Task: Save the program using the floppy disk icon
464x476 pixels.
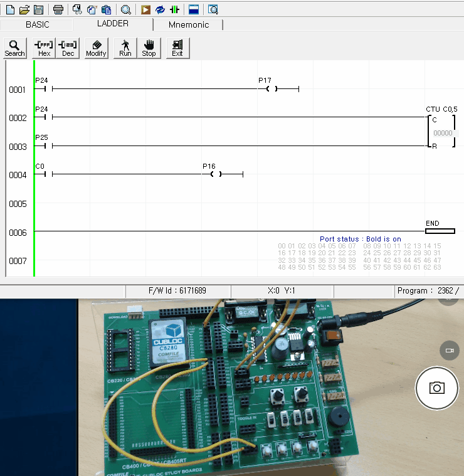Action: tap(38, 9)
